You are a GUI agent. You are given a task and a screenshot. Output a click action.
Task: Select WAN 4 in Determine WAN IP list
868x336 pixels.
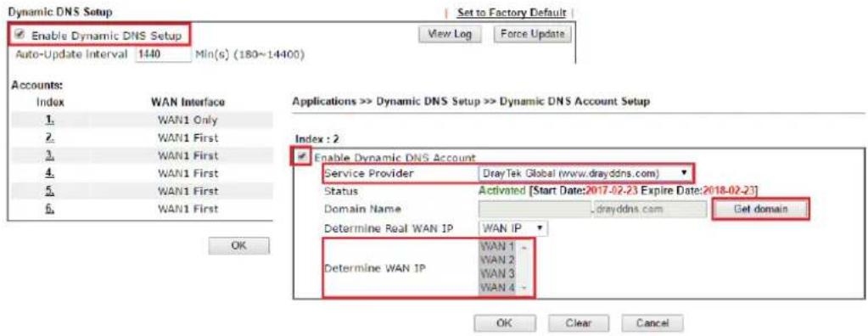tap(496, 287)
